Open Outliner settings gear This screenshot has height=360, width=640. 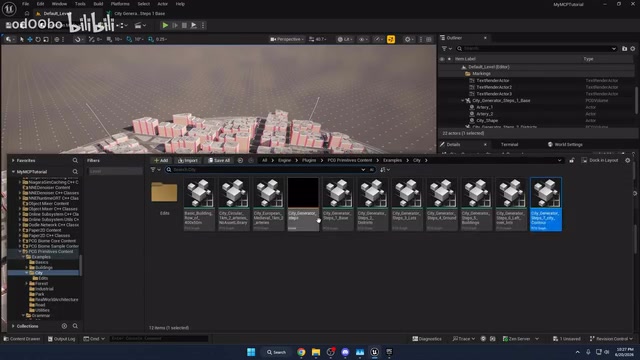pos(633,49)
